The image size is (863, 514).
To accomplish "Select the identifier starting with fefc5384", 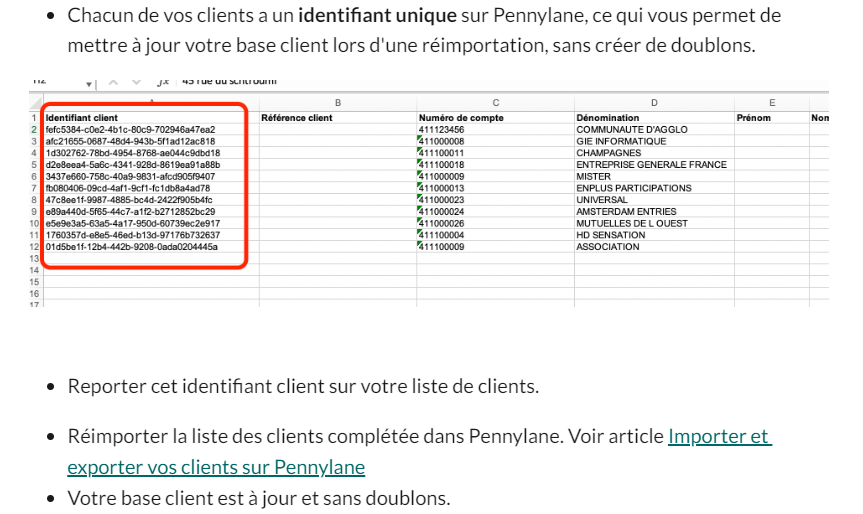I will [x=130, y=129].
